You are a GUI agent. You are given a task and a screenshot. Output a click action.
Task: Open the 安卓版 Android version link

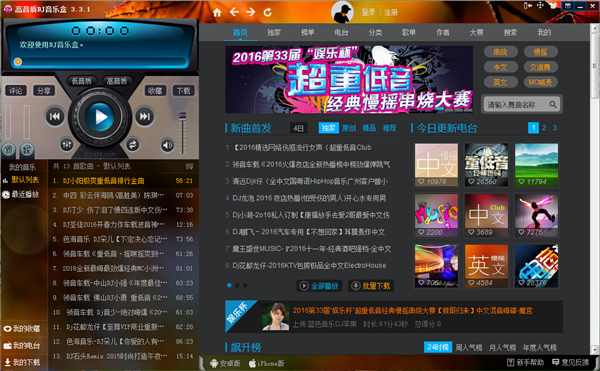226,363
